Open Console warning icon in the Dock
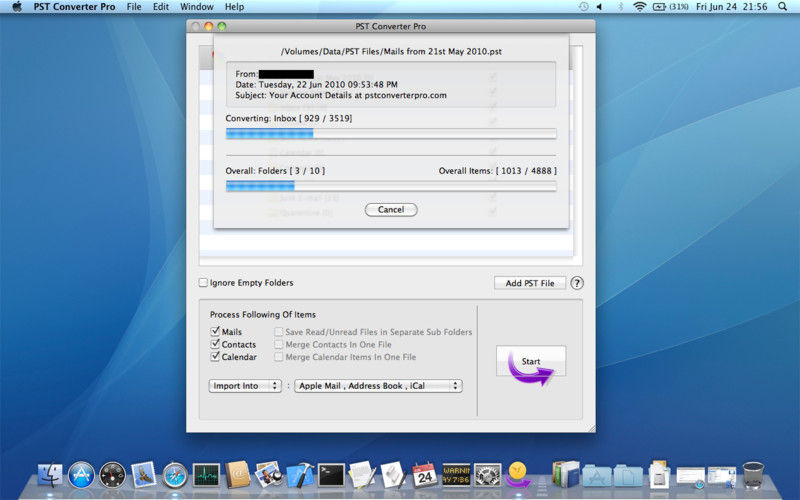This screenshot has height=500, width=800. tap(456, 475)
